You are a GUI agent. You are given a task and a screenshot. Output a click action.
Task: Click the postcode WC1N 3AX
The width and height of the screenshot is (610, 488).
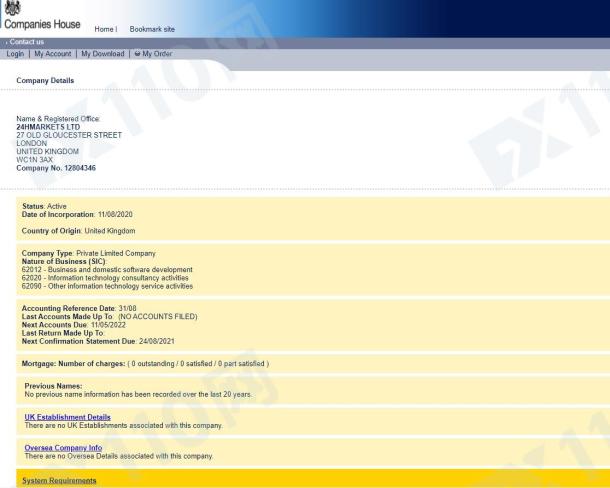(x=34, y=160)
